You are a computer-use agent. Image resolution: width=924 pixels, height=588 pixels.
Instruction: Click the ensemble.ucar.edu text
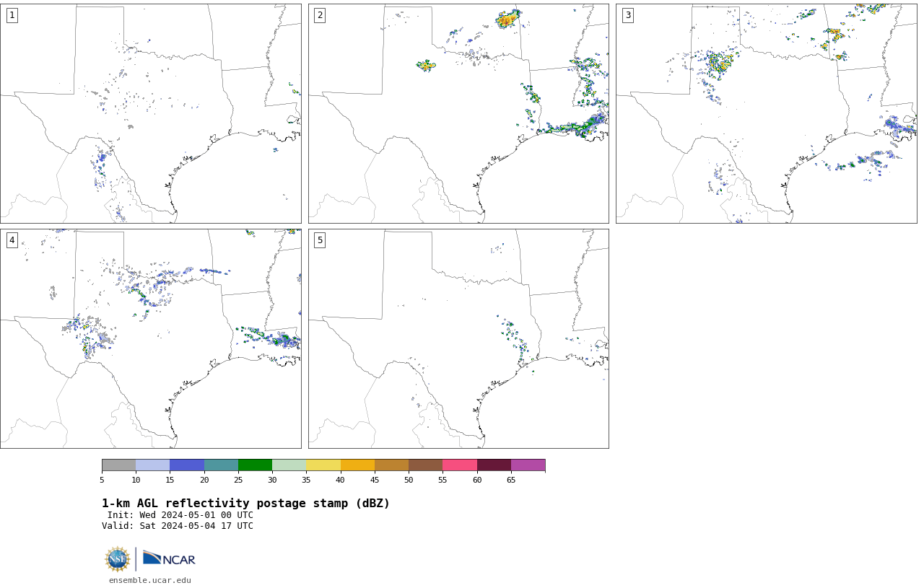coord(150,580)
